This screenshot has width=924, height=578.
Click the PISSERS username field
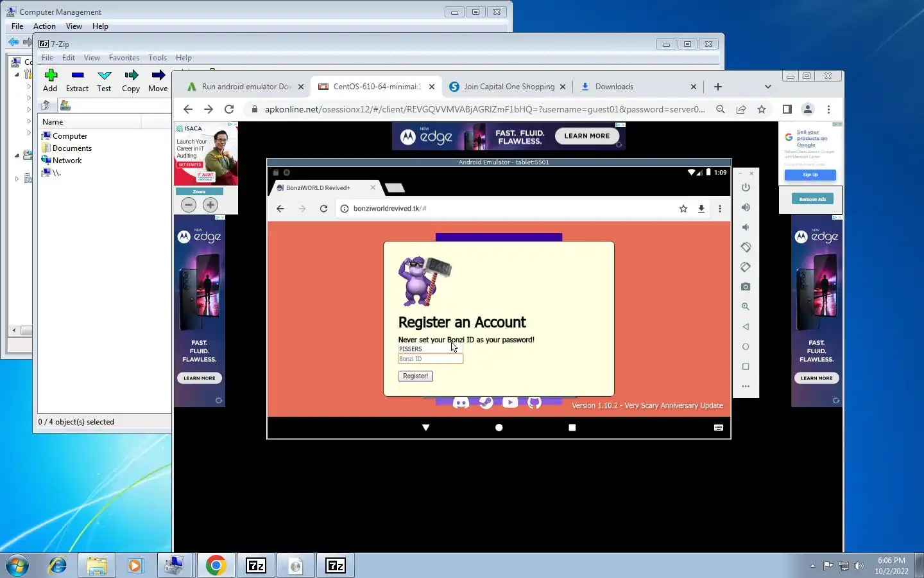430,349
